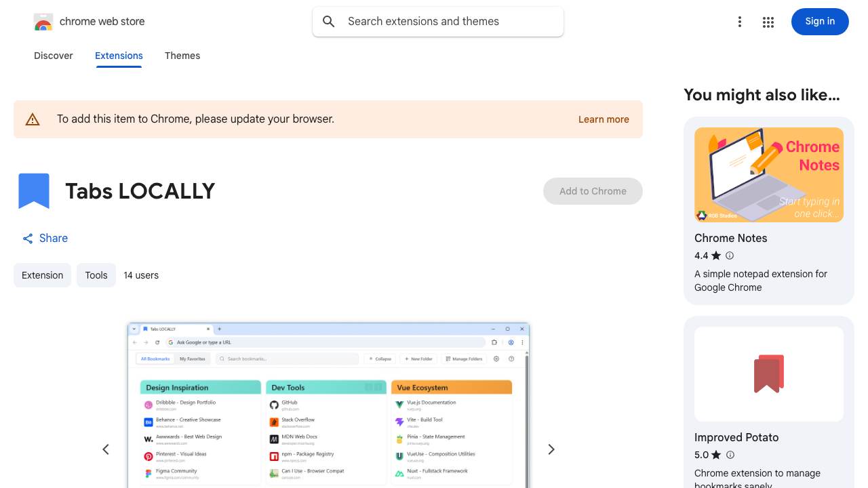The image size is (868, 488).
Task: Click the Add to Chrome button
Action: coord(593,191)
